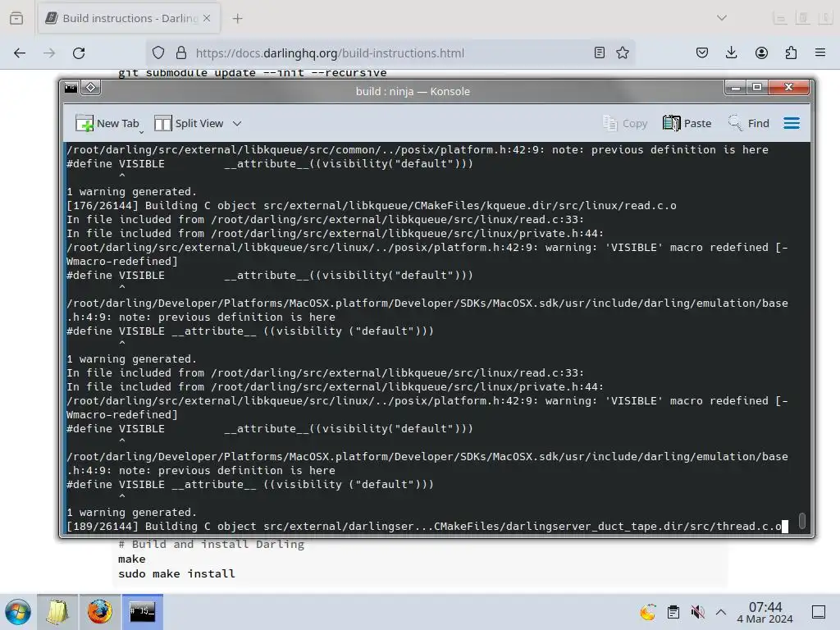Open Find in Konsole toolbar
The image size is (840, 630).
(x=749, y=123)
